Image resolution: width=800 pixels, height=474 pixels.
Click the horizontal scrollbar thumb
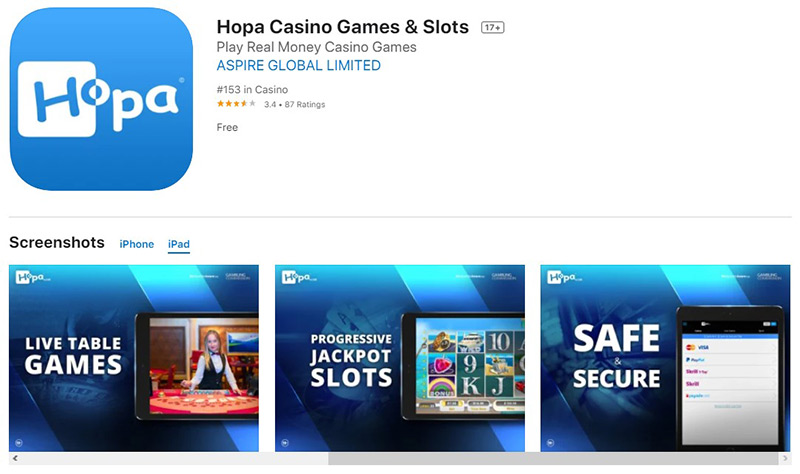(554, 459)
